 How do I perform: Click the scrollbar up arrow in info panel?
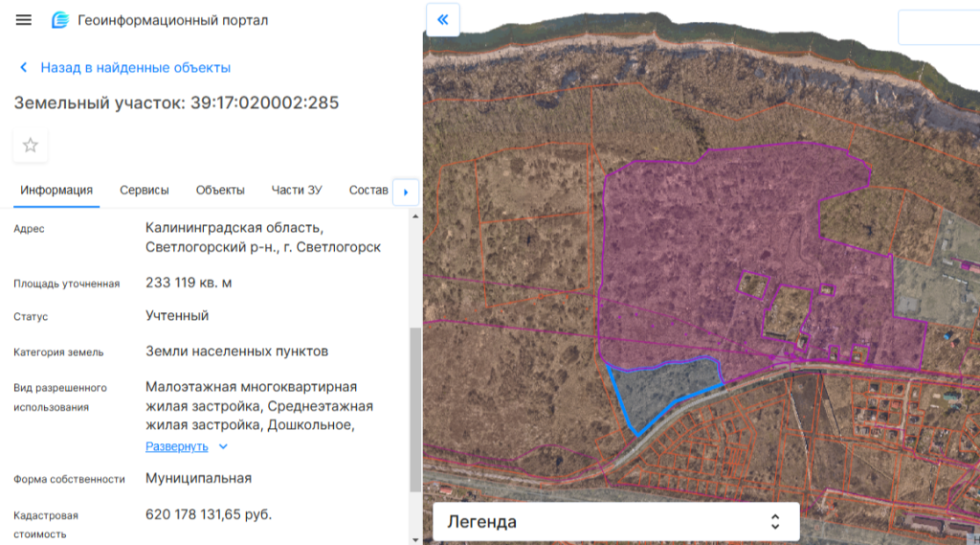(x=414, y=216)
